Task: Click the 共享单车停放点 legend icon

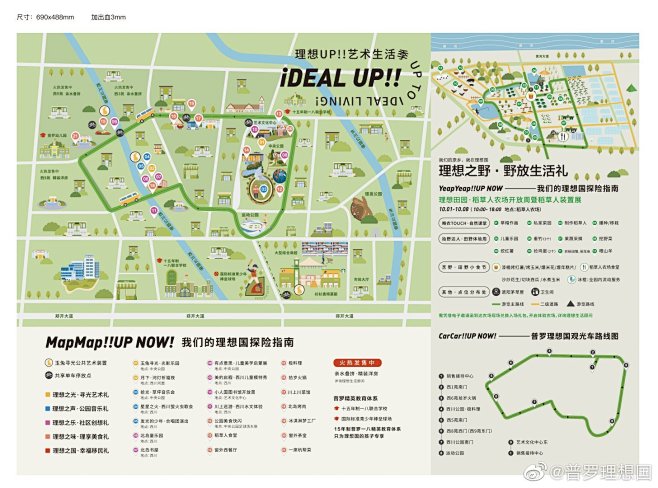Action: (46, 376)
